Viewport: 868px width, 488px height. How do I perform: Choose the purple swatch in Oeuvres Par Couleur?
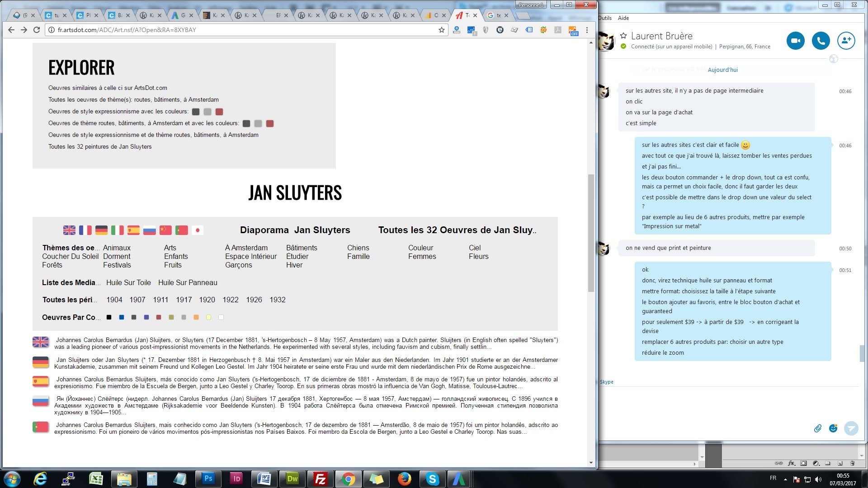[146, 317]
